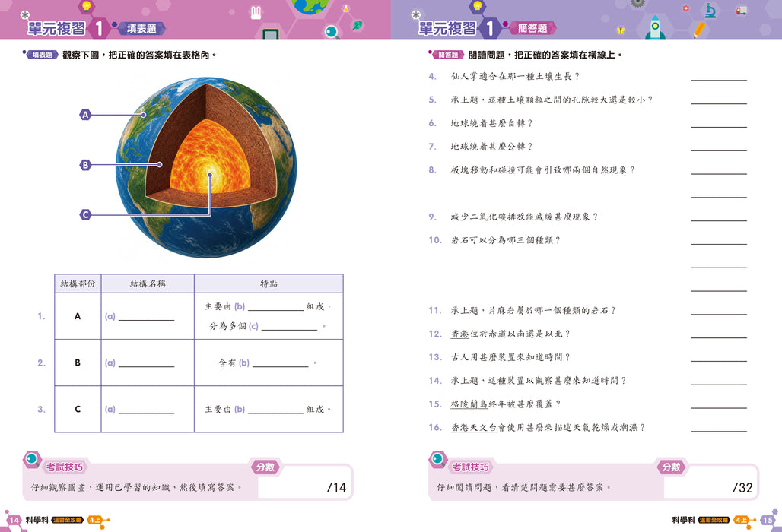Image resolution: width=782 pixels, height=532 pixels.
Task: Click label C pointing to Earth's core
Action: point(85,214)
